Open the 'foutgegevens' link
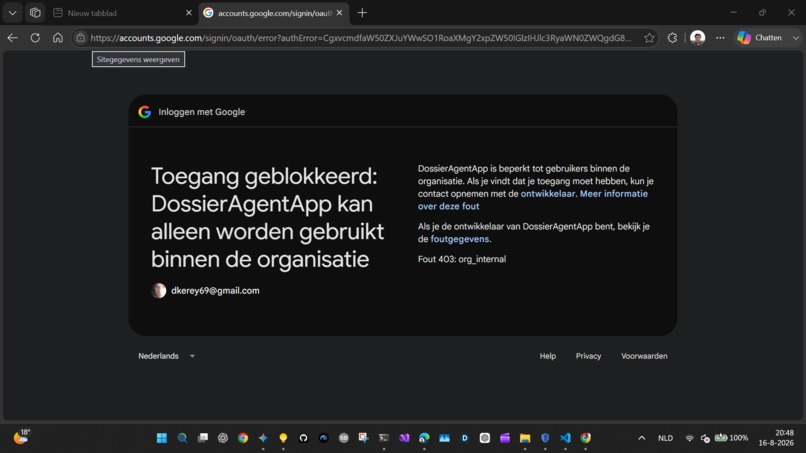 [460, 239]
